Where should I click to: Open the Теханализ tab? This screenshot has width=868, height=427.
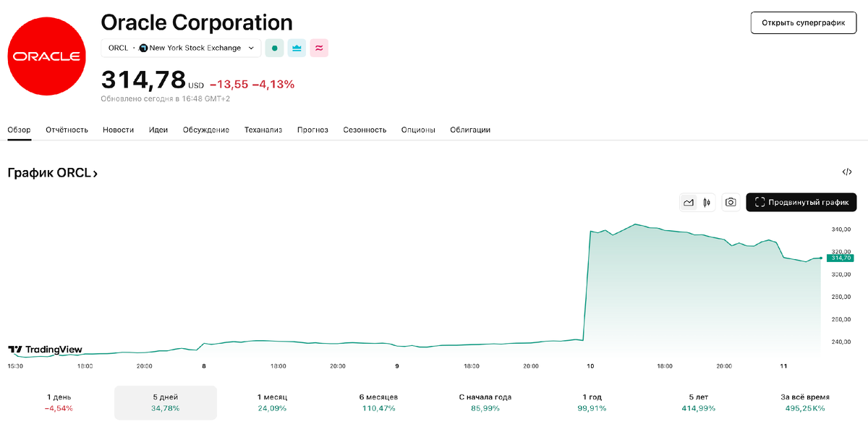[x=263, y=130]
